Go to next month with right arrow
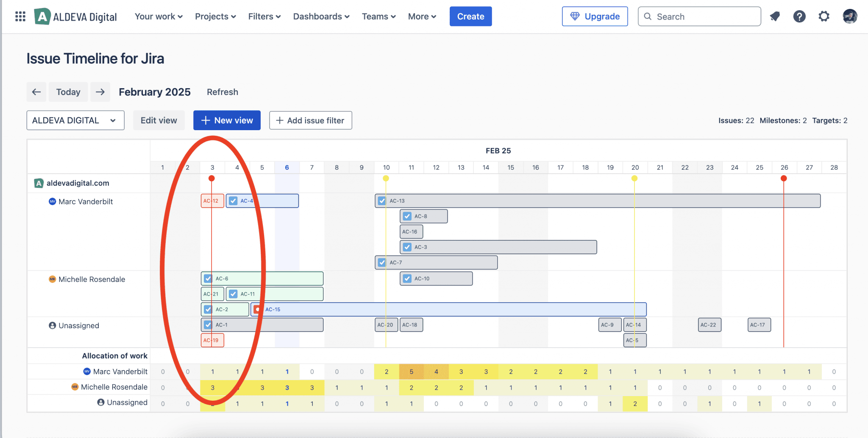868x438 pixels. [x=100, y=92]
